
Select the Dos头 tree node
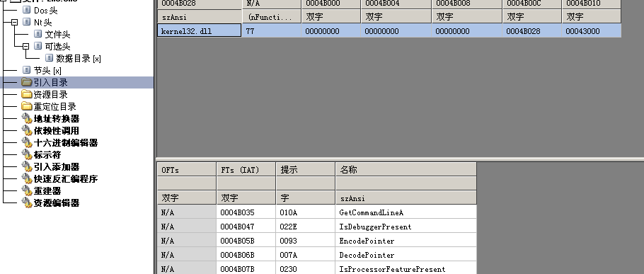coord(45,11)
